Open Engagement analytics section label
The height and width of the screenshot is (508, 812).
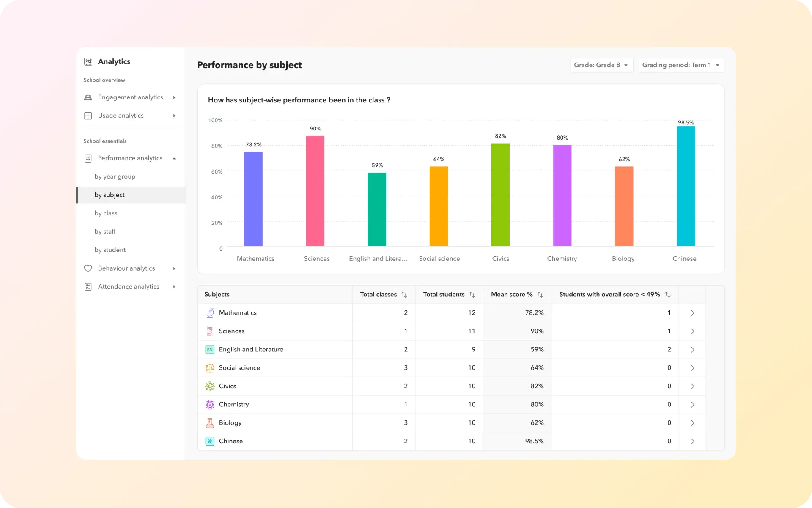click(x=130, y=97)
